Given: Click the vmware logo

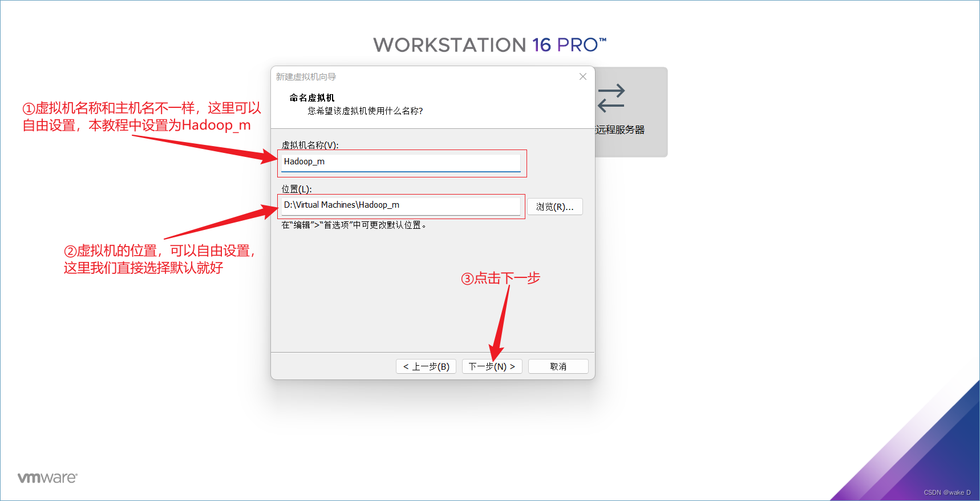Looking at the screenshot, I should coord(47,478).
